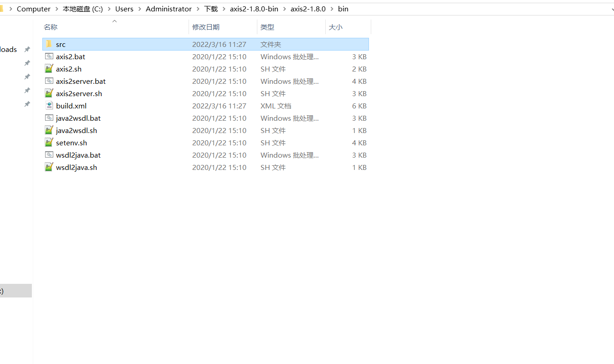Go to Users in the address breadcrumb
The image size is (614, 364).
124,9
